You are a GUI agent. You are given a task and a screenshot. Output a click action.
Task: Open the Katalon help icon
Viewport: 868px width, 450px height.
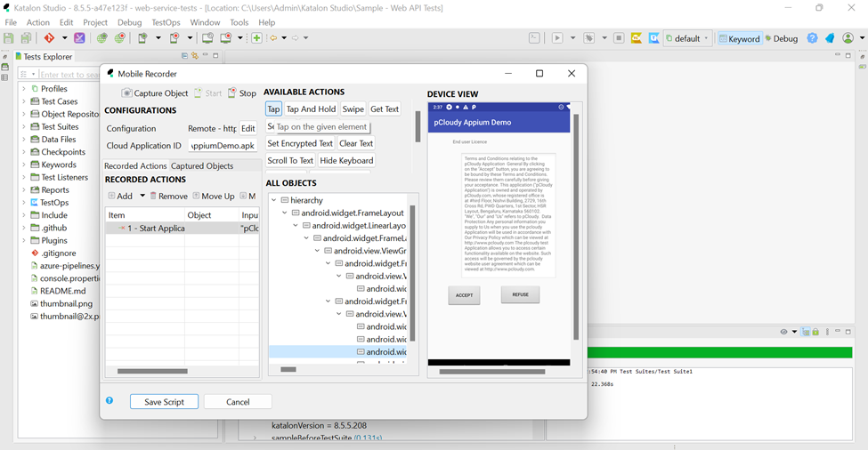(x=812, y=38)
